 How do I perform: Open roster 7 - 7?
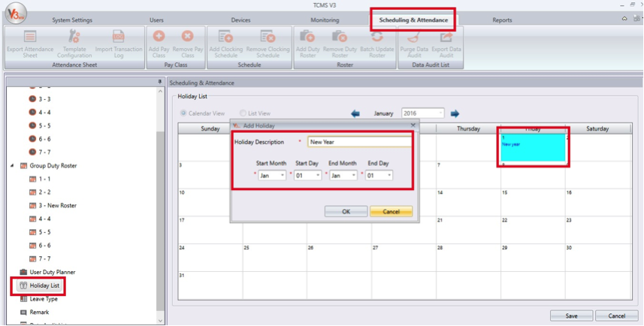41,258
